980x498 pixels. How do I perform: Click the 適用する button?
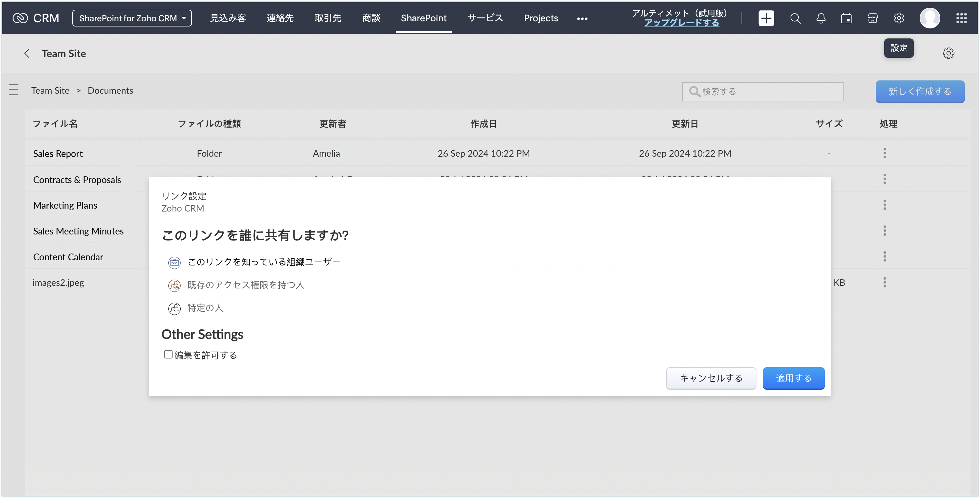[793, 378]
